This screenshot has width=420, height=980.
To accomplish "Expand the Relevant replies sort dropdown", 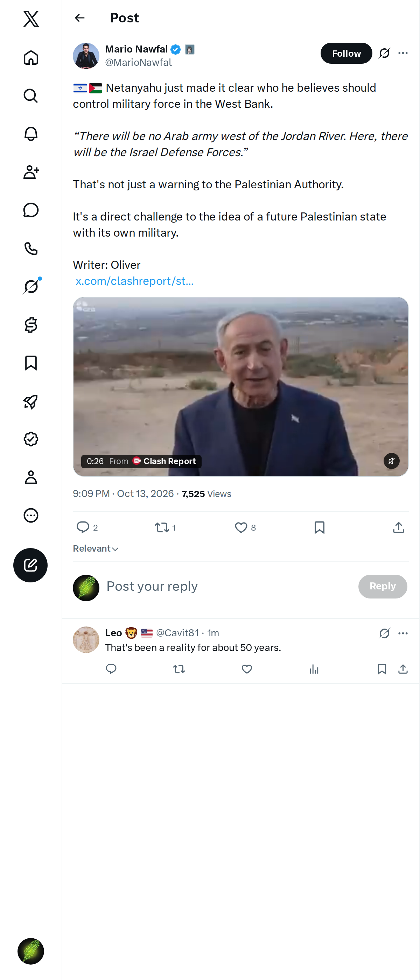I will pos(96,548).
